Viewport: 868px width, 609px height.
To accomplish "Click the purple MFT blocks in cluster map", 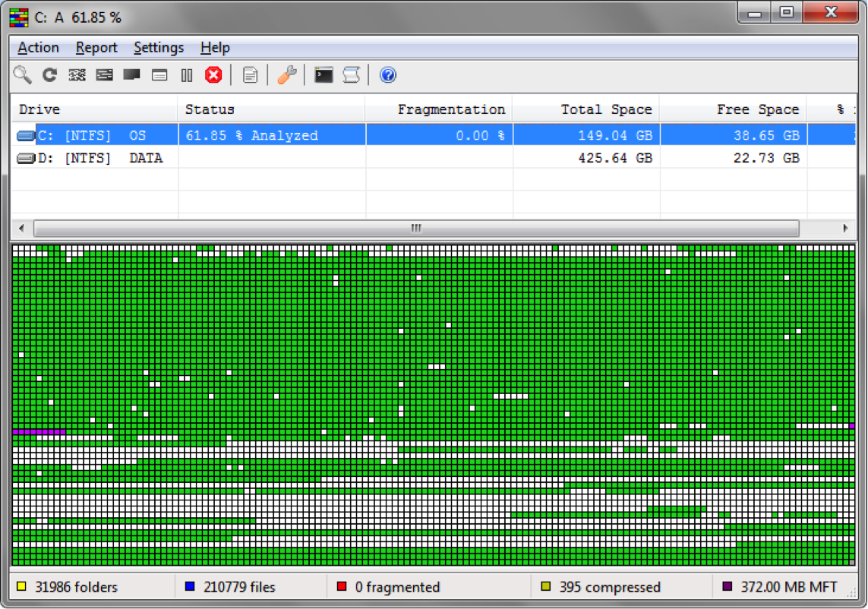I will tap(39, 432).
